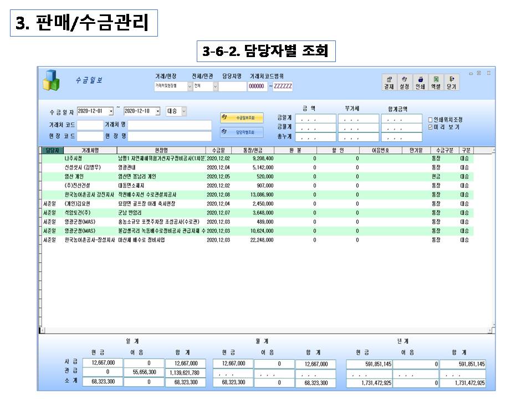Maximize the 수금일보 window
Viewport: 532px width, 399px height.
pyautogui.click(x=479, y=73)
